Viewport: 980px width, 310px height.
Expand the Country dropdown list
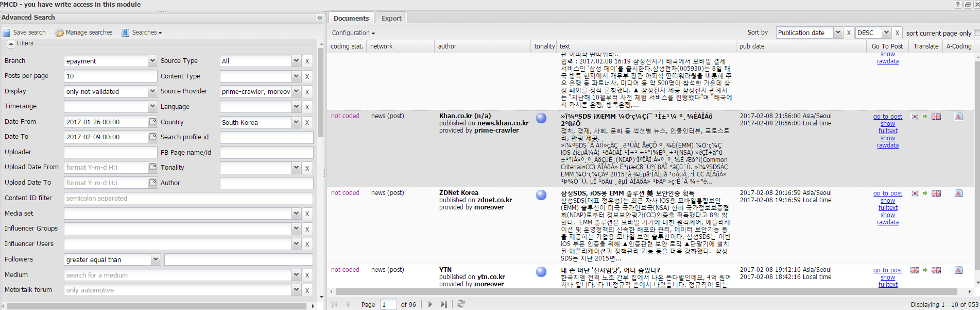296,122
